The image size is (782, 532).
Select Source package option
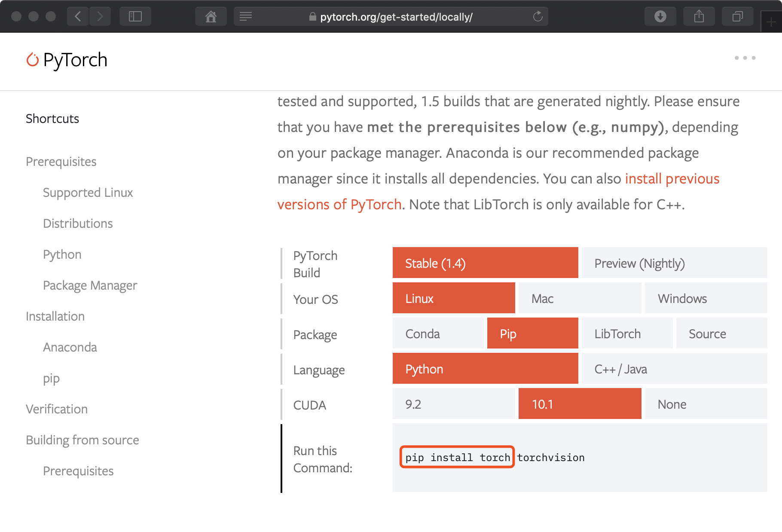tap(722, 333)
